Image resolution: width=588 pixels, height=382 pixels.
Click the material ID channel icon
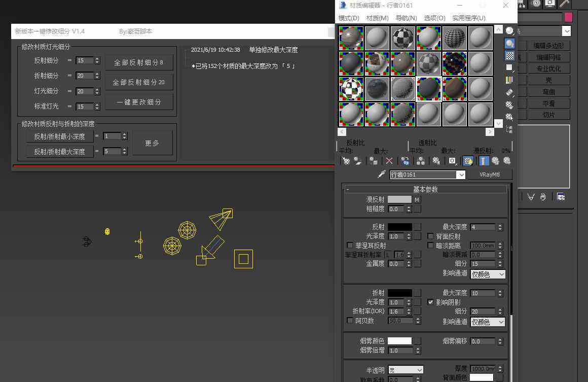tap(452, 161)
